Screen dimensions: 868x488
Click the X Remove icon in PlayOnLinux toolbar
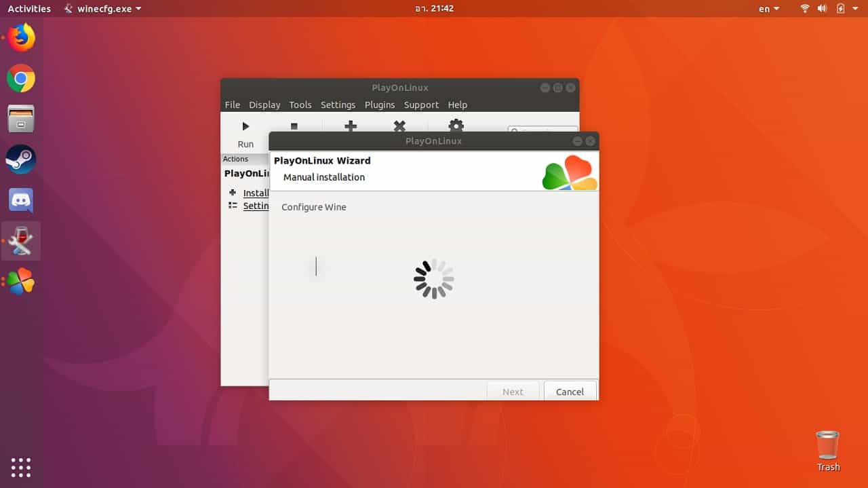pos(399,126)
